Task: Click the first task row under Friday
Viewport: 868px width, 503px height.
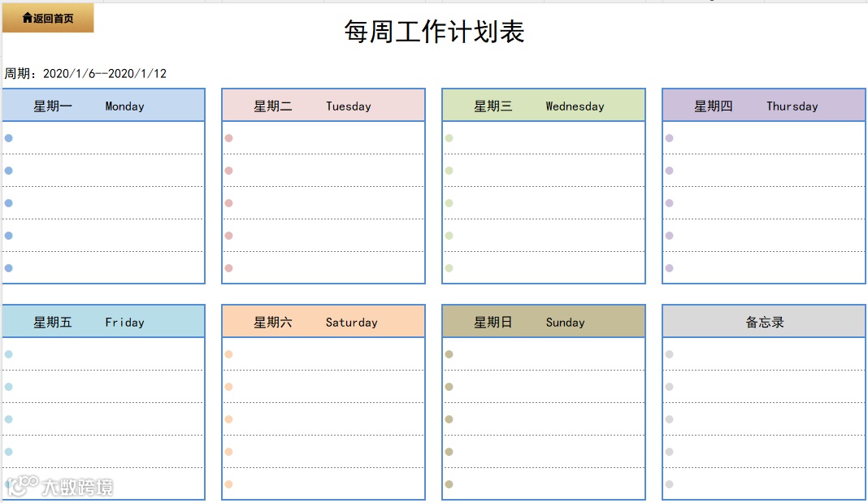Action: 103,354
